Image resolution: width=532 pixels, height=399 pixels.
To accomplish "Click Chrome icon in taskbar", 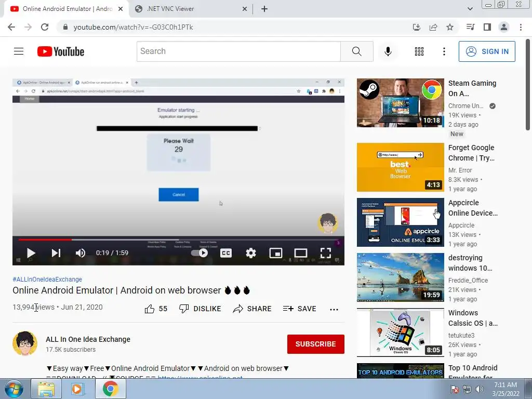I will (x=110, y=389).
